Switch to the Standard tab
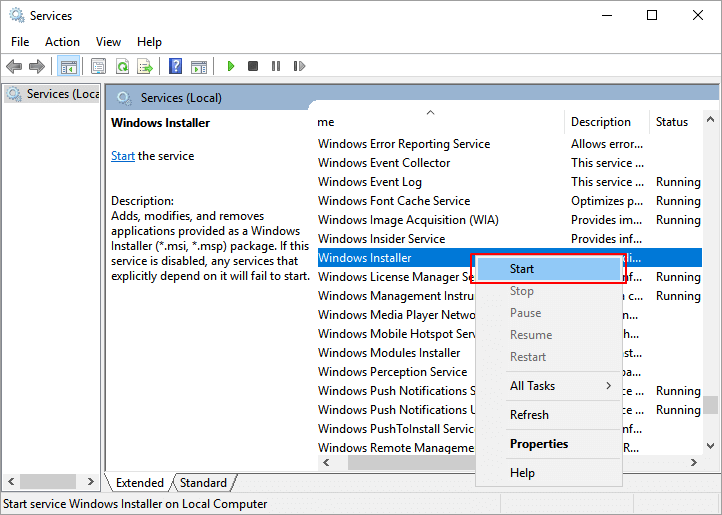The width and height of the screenshot is (722, 515). pyautogui.click(x=203, y=483)
